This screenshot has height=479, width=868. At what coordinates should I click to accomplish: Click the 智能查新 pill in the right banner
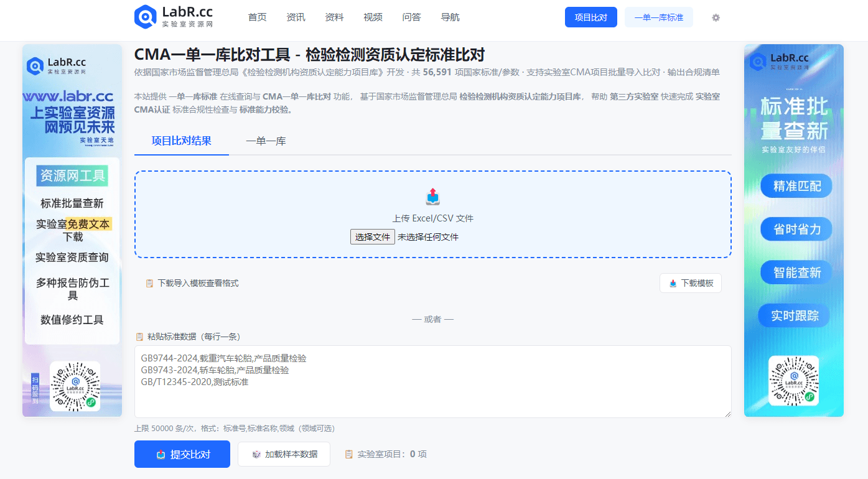pyautogui.click(x=796, y=272)
